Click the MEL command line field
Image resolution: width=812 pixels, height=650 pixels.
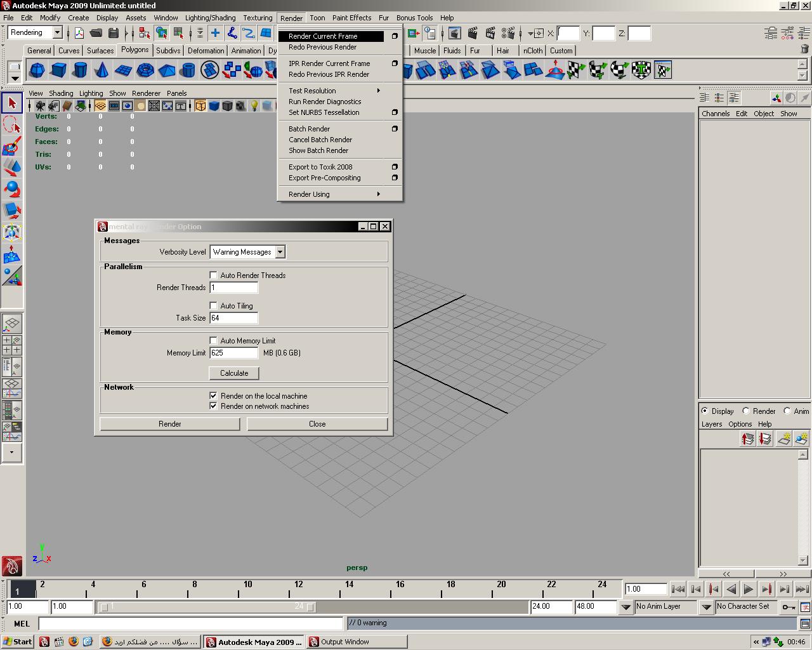(x=191, y=623)
